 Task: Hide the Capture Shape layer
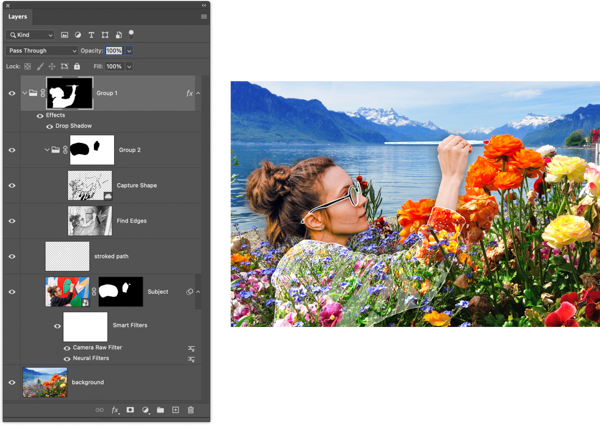pyautogui.click(x=12, y=186)
